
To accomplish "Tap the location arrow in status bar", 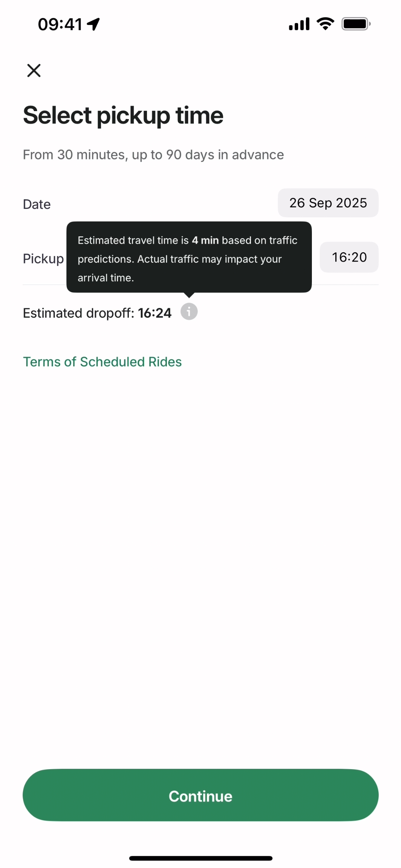I will click(94, 24).
